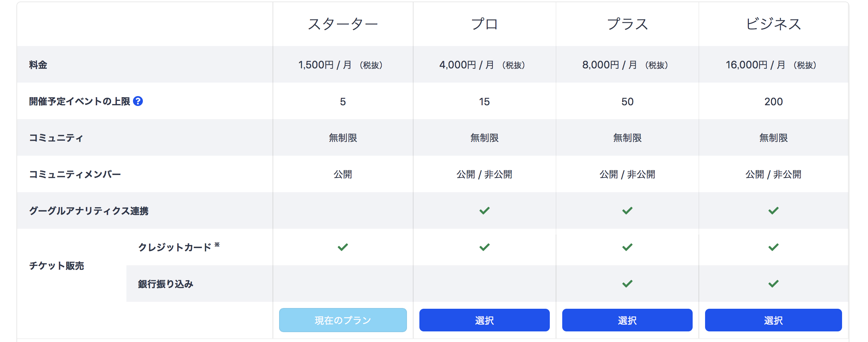Click the プロ plan column header
Screen dimensions: 868x342
[x=484, y=24]
